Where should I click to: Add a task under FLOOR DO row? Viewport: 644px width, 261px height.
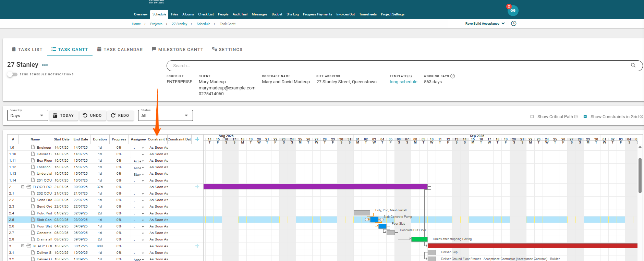point(197,187)
